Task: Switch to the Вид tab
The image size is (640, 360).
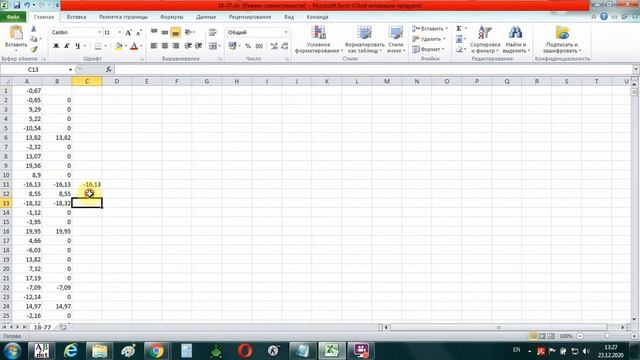Action: coord(289,17)
